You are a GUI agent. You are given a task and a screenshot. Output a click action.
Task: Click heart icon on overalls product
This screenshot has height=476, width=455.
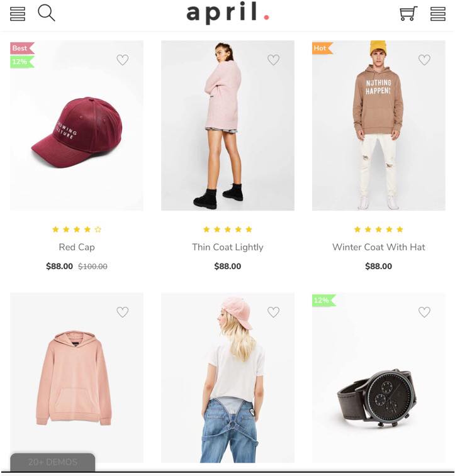(273, 312)
